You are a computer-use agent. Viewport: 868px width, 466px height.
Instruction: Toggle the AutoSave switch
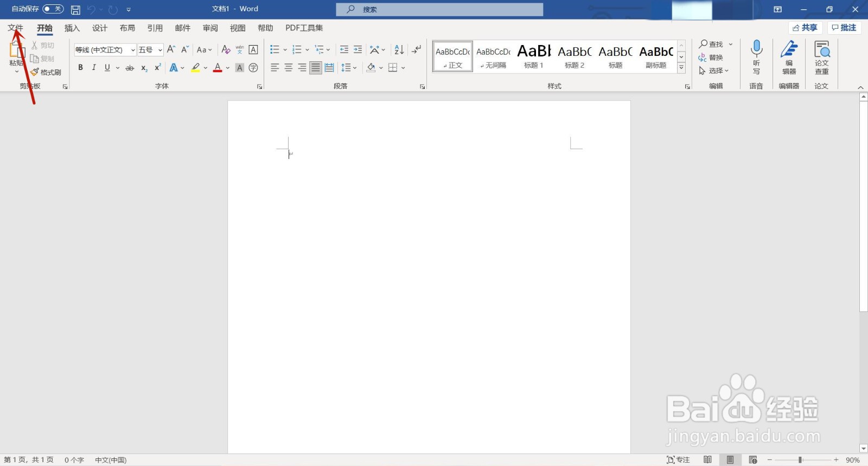point(53,9)
